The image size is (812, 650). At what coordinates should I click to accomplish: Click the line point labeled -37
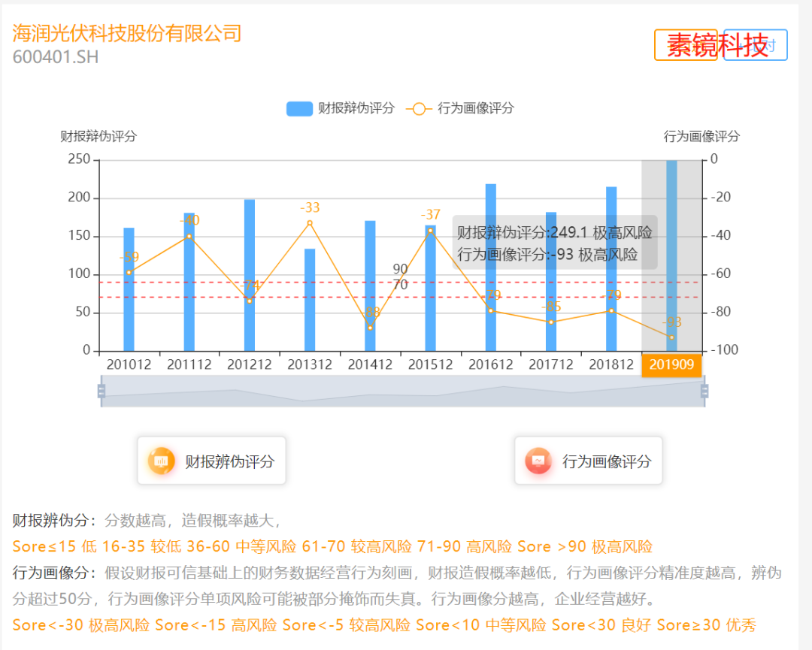coord(430,231)
